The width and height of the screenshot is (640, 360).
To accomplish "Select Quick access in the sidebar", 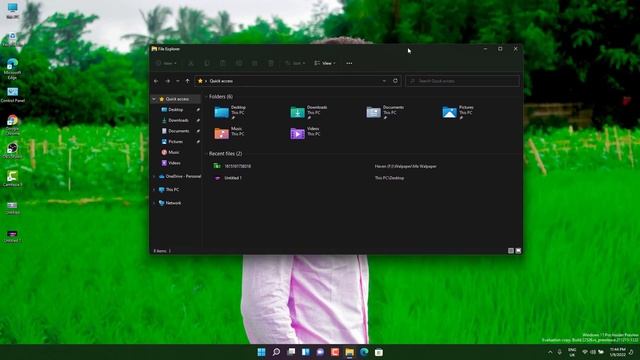I will coord(177,99).
